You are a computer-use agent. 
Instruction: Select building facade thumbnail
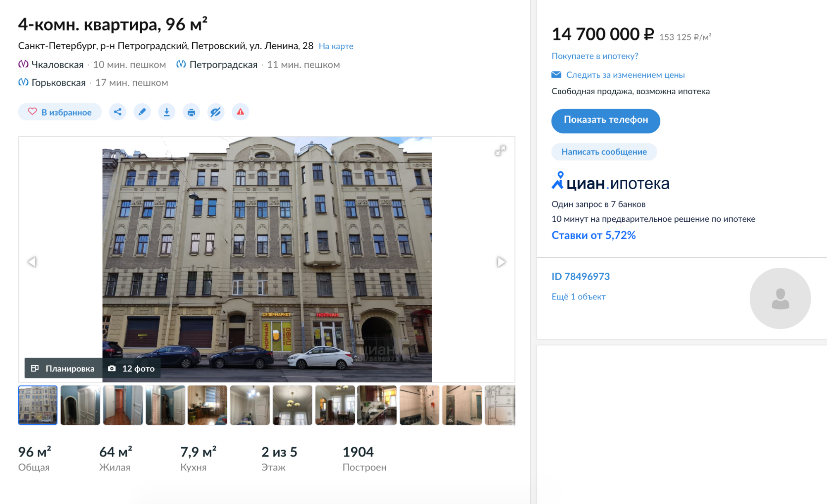point(38,405)
